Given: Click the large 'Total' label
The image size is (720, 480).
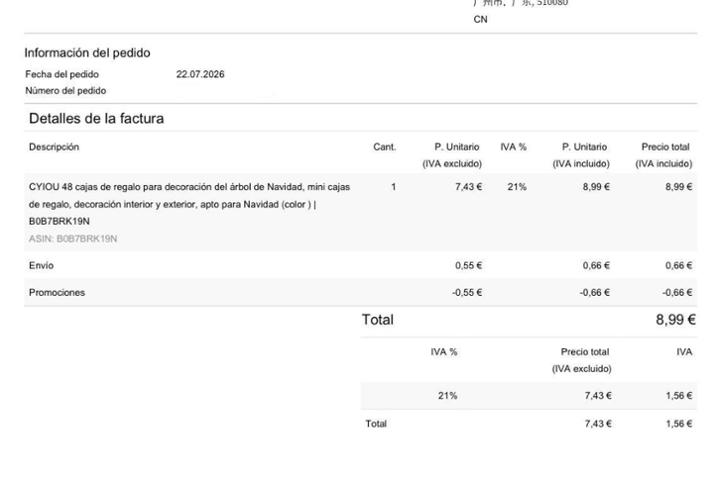Looking at the screenshot, I should click(x=377, y=320).
